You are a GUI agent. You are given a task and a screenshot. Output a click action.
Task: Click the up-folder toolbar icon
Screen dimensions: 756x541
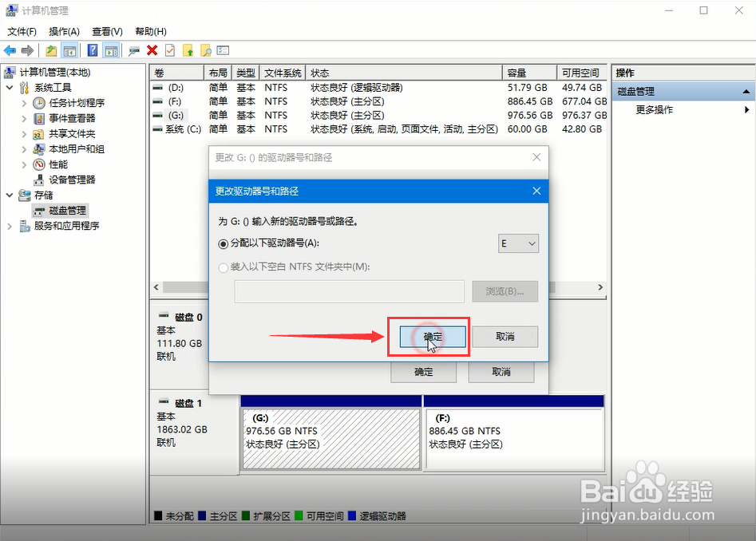coord(187,49)
